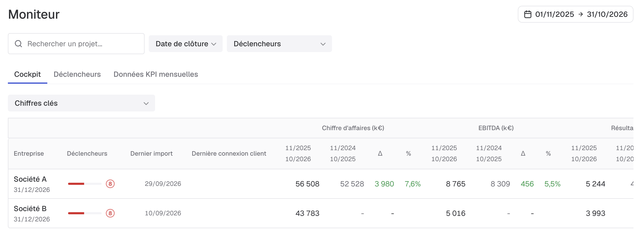
Task: Click the 5,5% EBITDA growth value
Action: pos(553,184)
